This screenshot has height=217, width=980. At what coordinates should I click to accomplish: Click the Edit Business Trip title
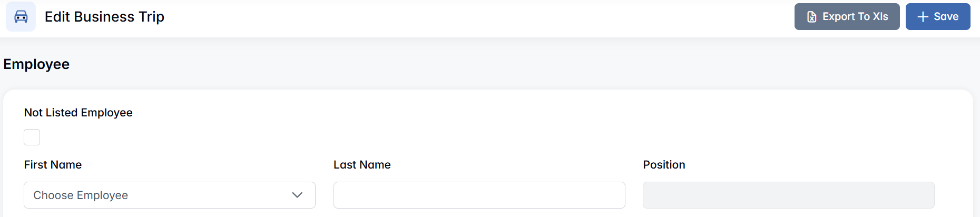coord(104,17)
